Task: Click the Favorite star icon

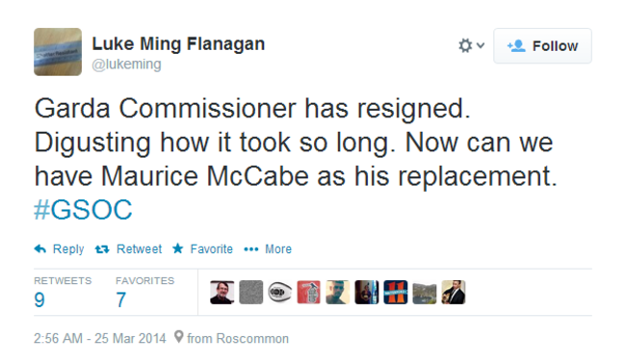Action: point(177,248)
